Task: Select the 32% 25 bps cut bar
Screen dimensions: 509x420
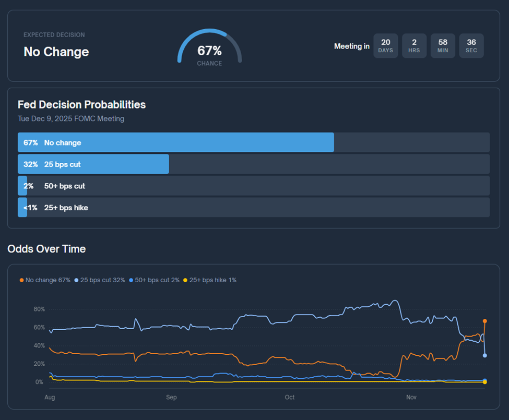Action: click(93, 164)
